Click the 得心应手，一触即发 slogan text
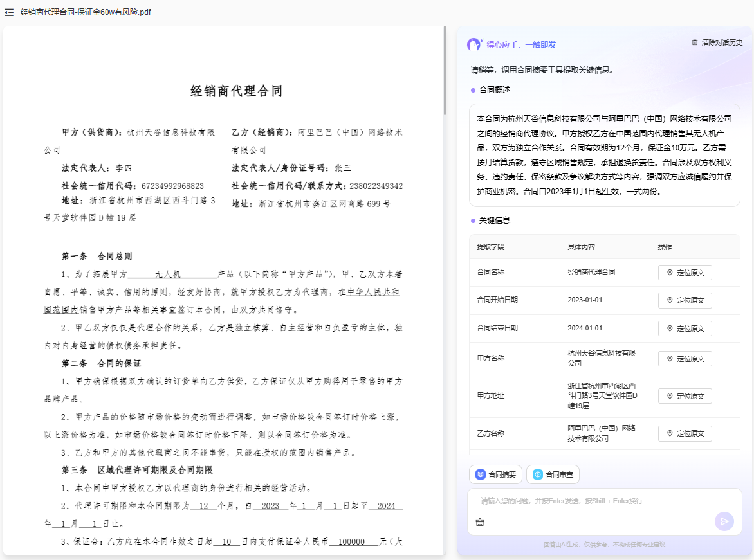 521,45
